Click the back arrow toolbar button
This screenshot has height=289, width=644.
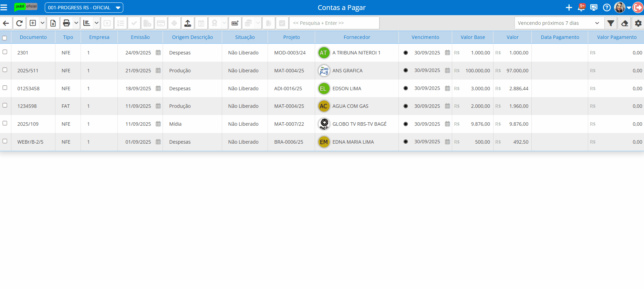pos(6,23)
